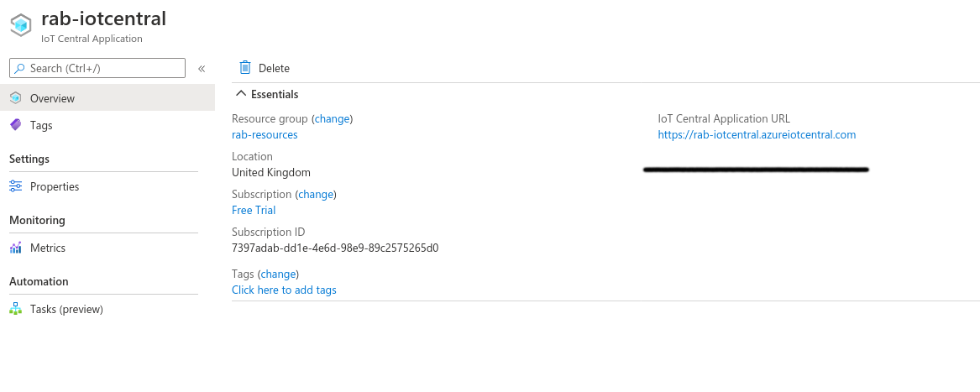The height and width of the screenshot is (392, 980).
Task: Collapse the sidebar with double chevron
Action: [x=202, y=69]
